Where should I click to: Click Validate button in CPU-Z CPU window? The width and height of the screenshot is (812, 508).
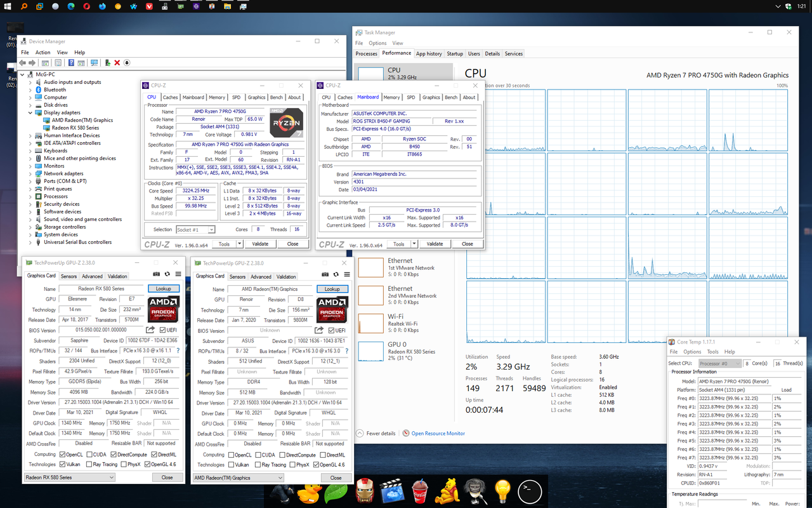point(260,244)
